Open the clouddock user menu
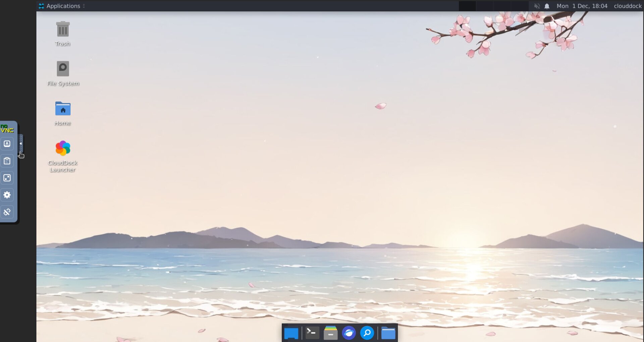This screenshot has height=342, width=644. 627,6
